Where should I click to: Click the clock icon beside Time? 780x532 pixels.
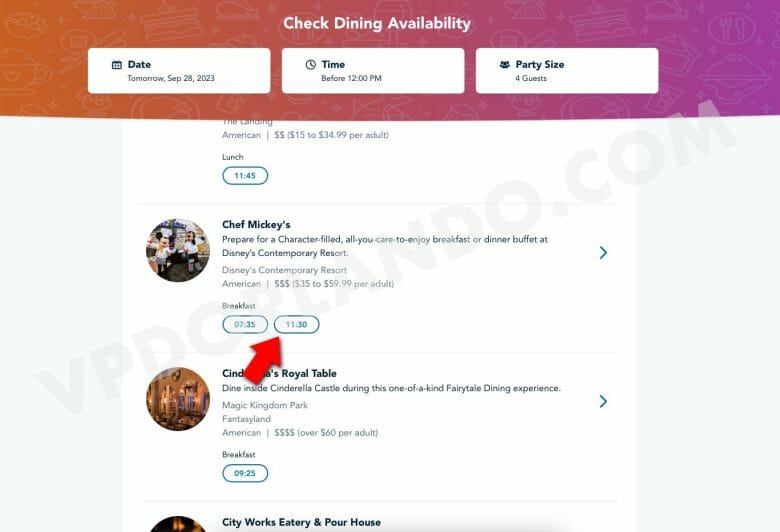tap(311, 65)
